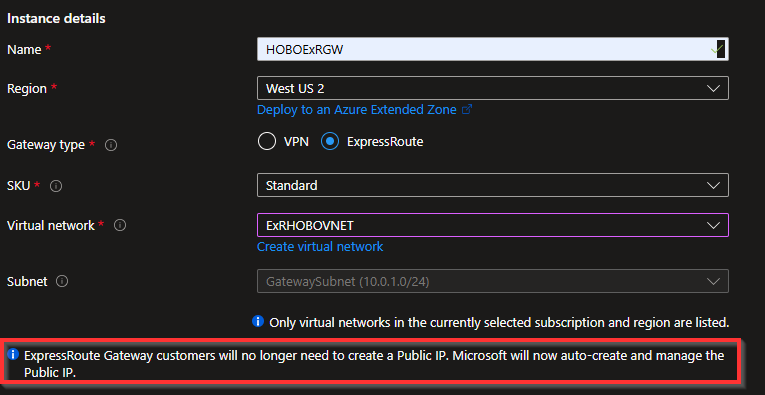
Task: Click info icon before 'Only virtual networks' note
Action: (x=258, y=321)
